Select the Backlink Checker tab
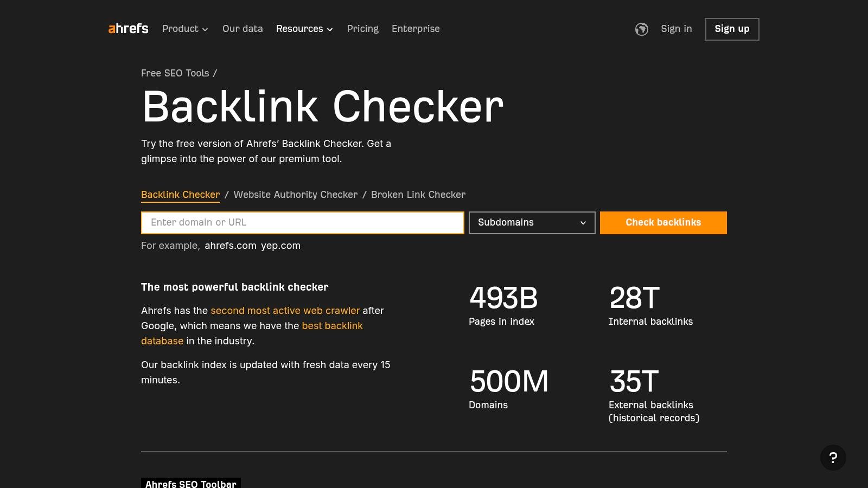 click(x=180, y=195)
